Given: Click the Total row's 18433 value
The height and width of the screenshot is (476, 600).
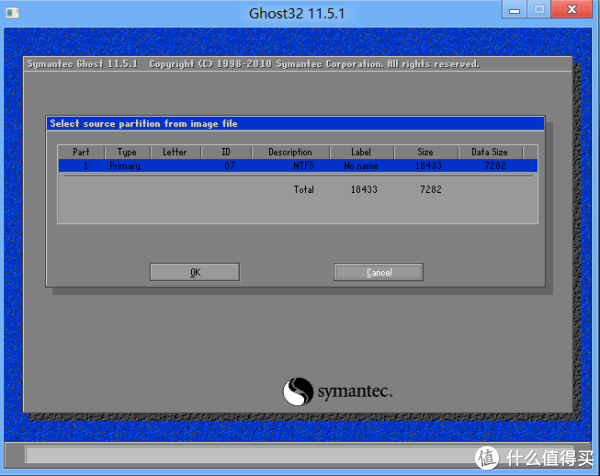Looking at the screenshot, I should pyautogui.click(x=364, y=189).
